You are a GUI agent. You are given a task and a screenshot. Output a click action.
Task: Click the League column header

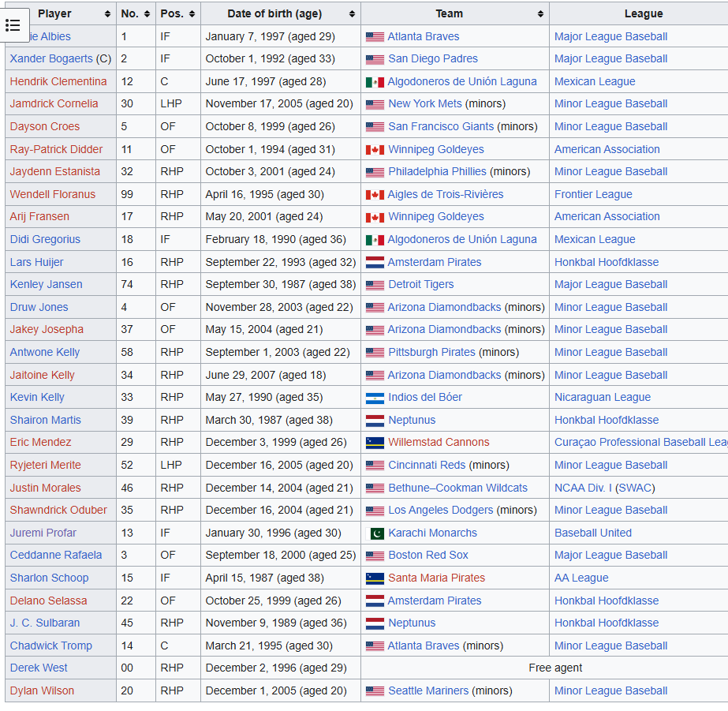[643, 14]
